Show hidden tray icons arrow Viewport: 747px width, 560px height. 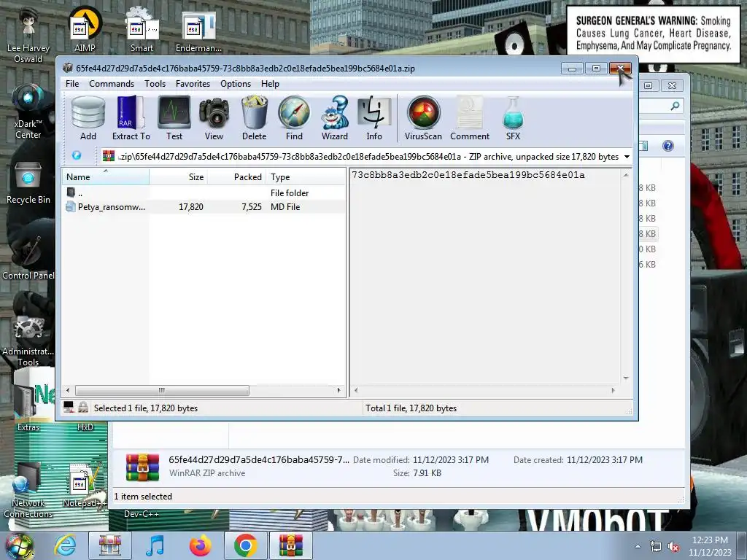638,547
